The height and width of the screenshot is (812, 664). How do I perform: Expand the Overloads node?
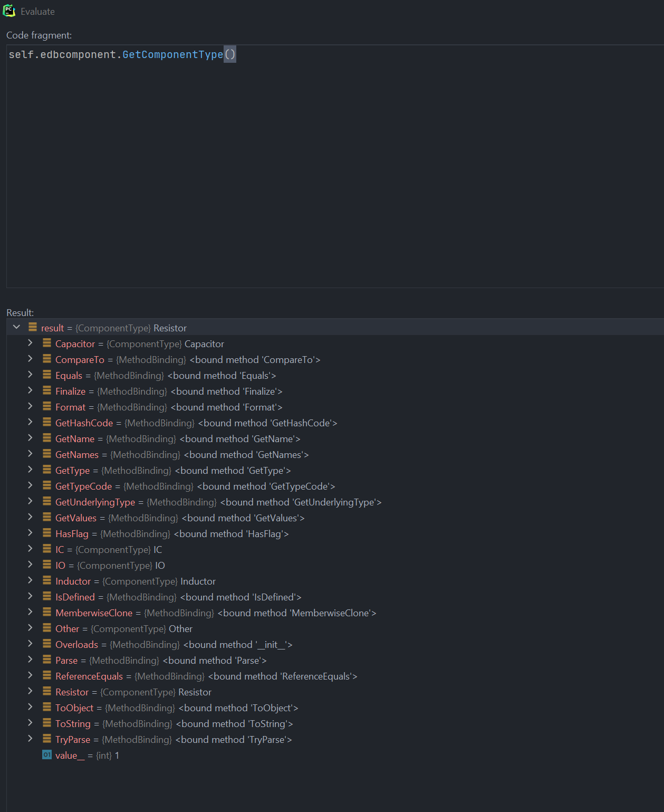click(x=30, y=644)
